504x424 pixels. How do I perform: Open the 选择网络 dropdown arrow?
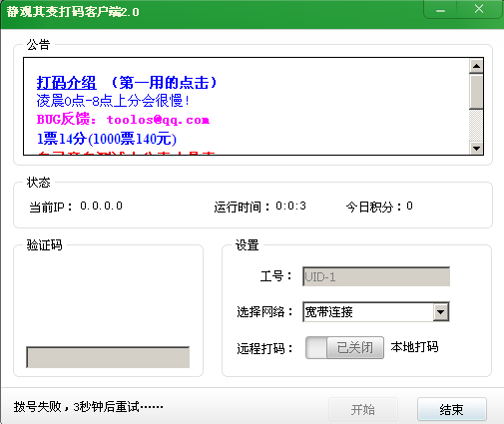[441, 312]
